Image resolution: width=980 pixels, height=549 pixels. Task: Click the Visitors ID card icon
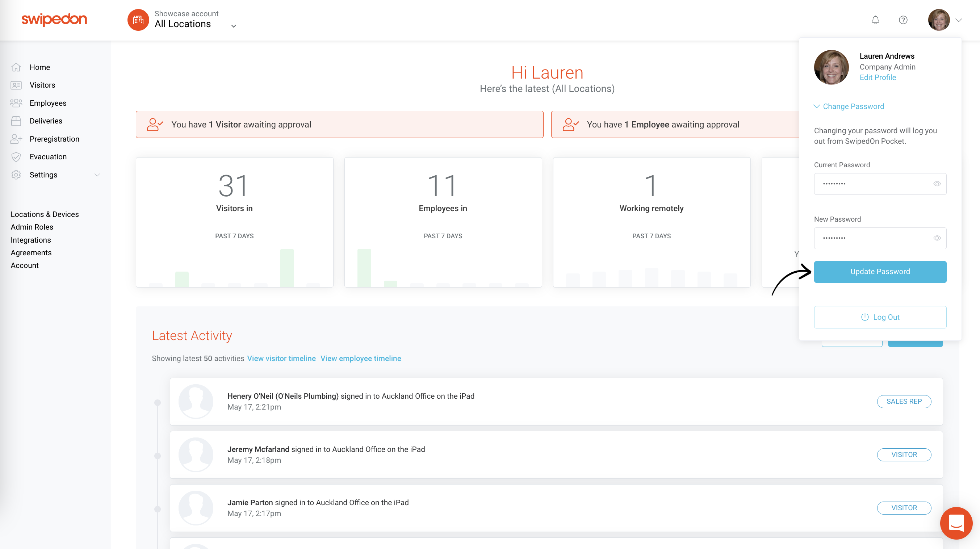16,85
